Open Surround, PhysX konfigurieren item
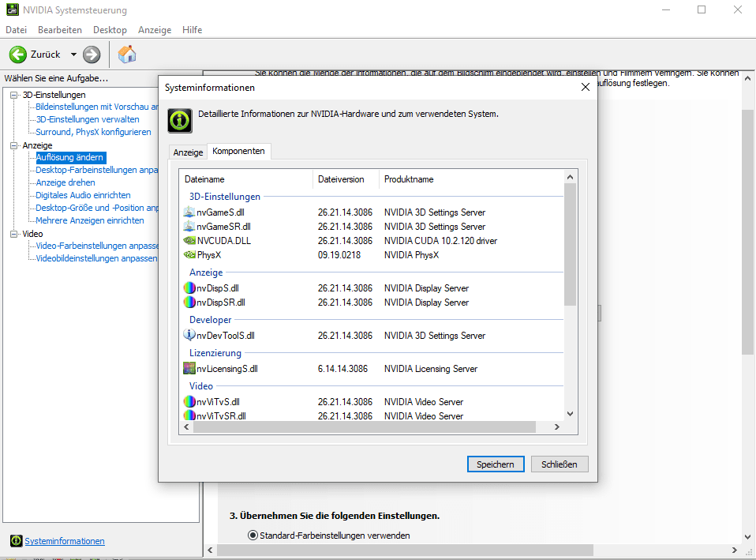This screenshot has width=756, height=560. [x=94, y=132]
